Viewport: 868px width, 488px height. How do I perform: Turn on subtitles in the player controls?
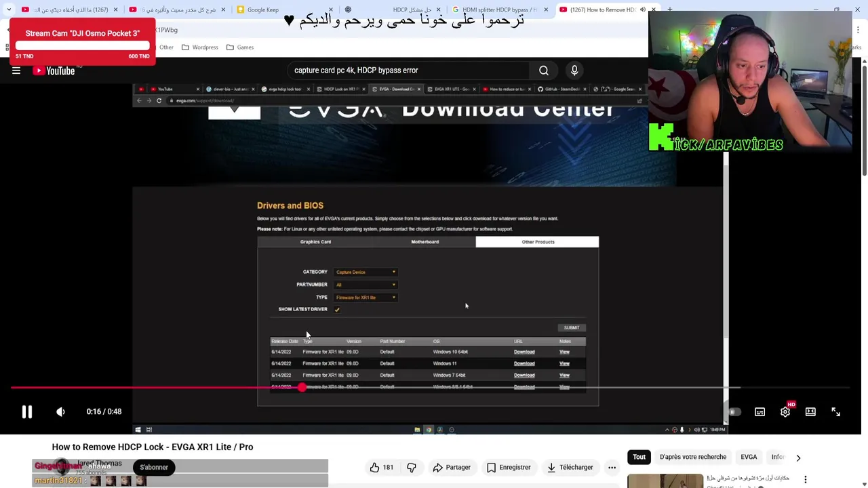(759, 412)
